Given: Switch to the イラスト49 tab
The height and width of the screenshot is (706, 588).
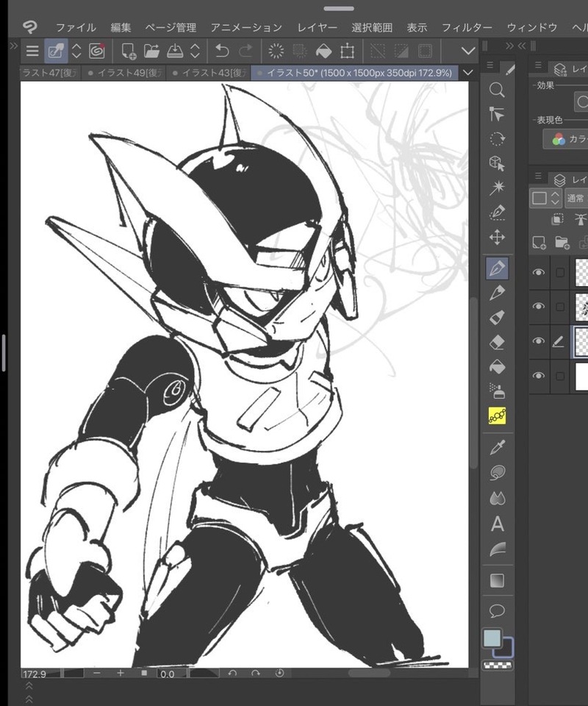Looking at the screenshot, I should 124,73.
